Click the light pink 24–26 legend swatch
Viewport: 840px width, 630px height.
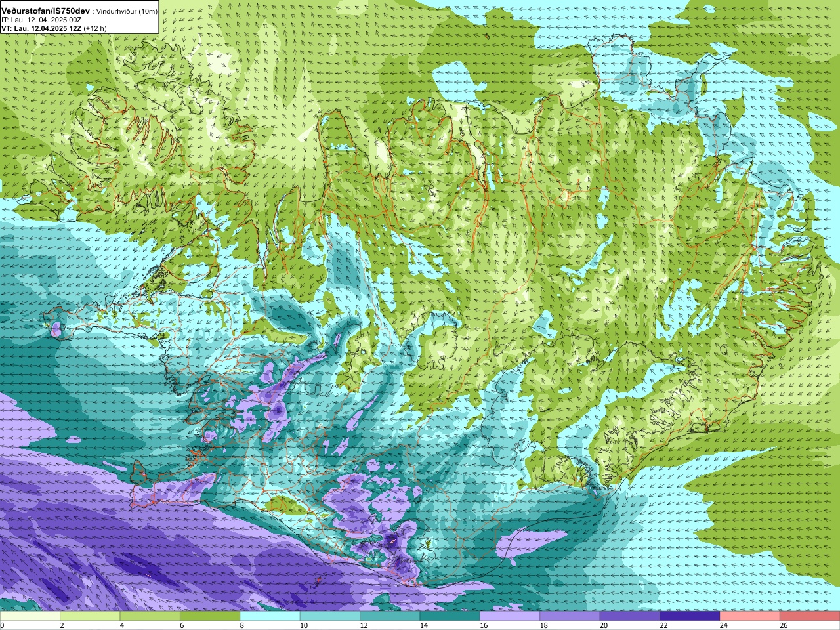(x=750, y=616)
